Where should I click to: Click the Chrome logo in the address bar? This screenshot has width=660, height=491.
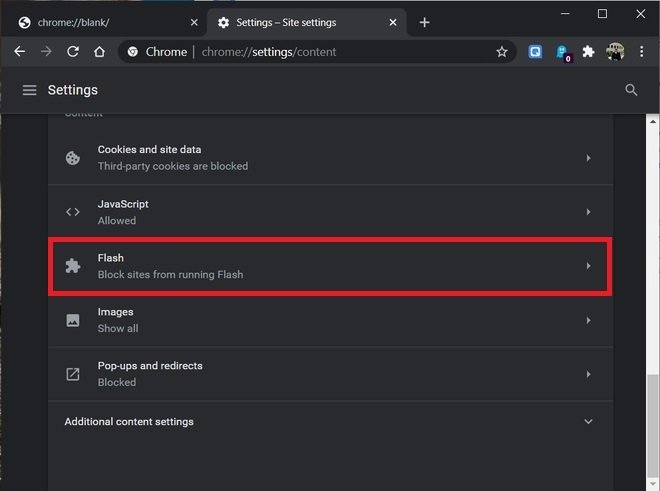133,52
